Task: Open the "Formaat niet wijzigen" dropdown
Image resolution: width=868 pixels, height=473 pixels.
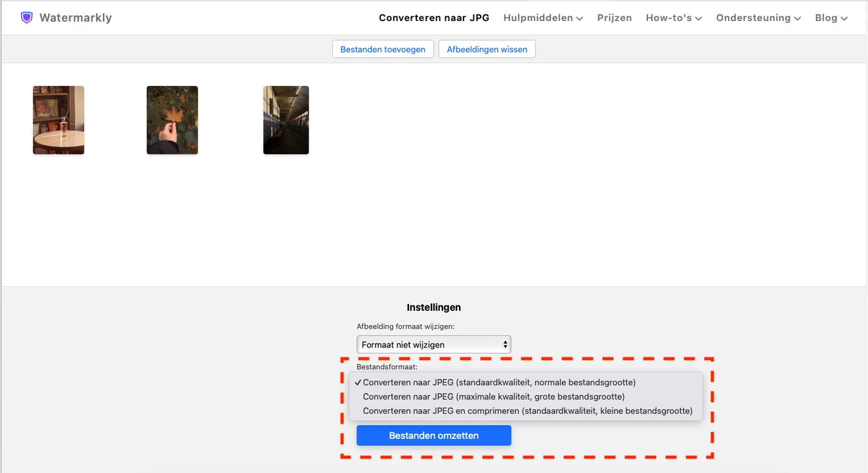Action: pyautogui.click(x=433, y=344)
